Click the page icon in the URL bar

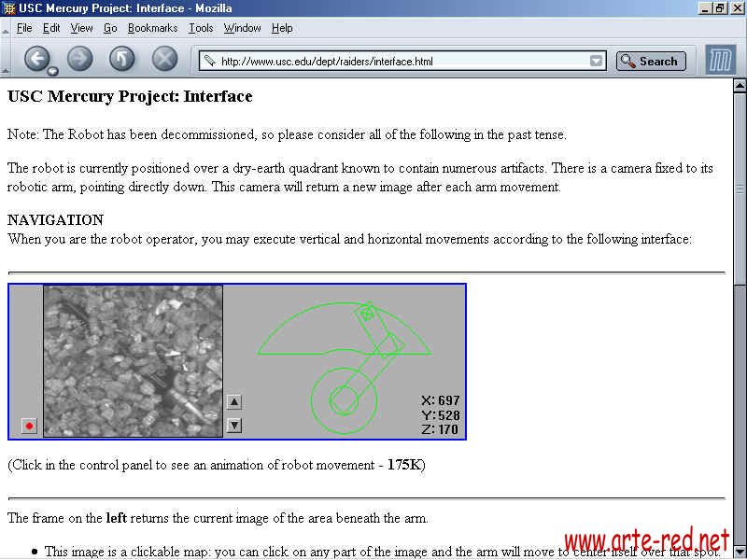[209, 62]
